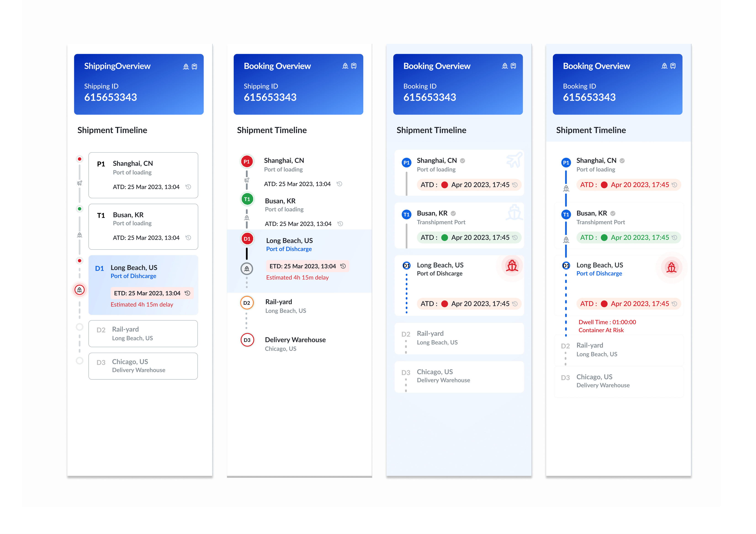Click blue T1 badge in Dwell Time panel
Viewport: 756px width, 534px height.
[x=566, y=215]
